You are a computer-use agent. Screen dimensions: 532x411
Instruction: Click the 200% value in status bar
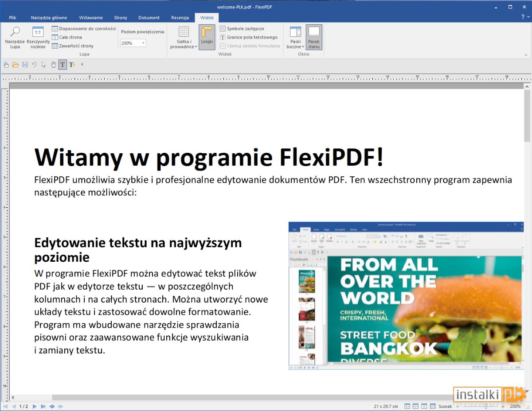pos(515,406)
